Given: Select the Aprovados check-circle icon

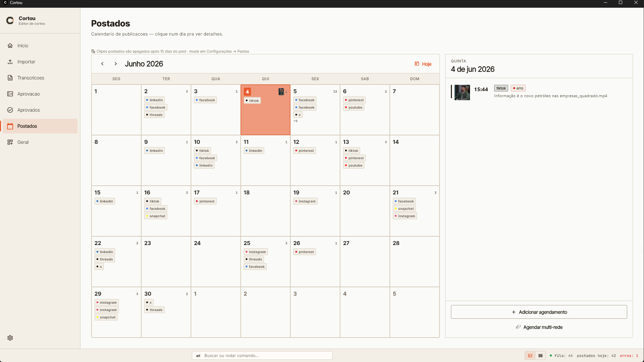Looking at the screenshot, I should 10,110.
